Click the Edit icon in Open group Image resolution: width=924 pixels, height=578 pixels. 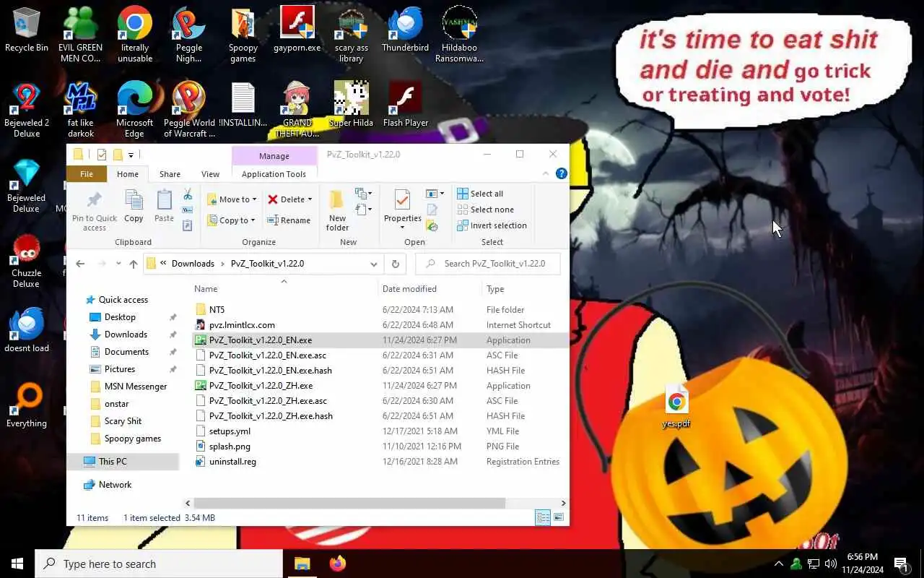[432, 210]
